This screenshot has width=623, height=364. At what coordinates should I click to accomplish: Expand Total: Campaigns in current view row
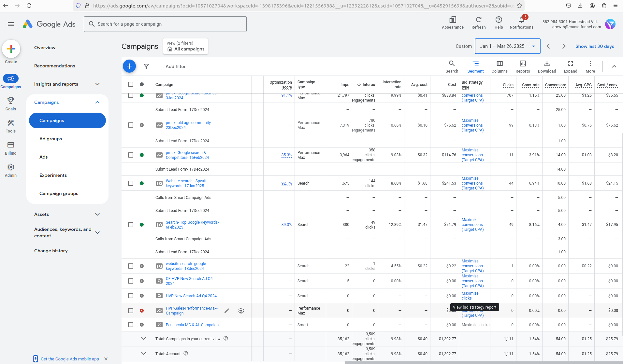pyautogui.click(x=143, y=339)
